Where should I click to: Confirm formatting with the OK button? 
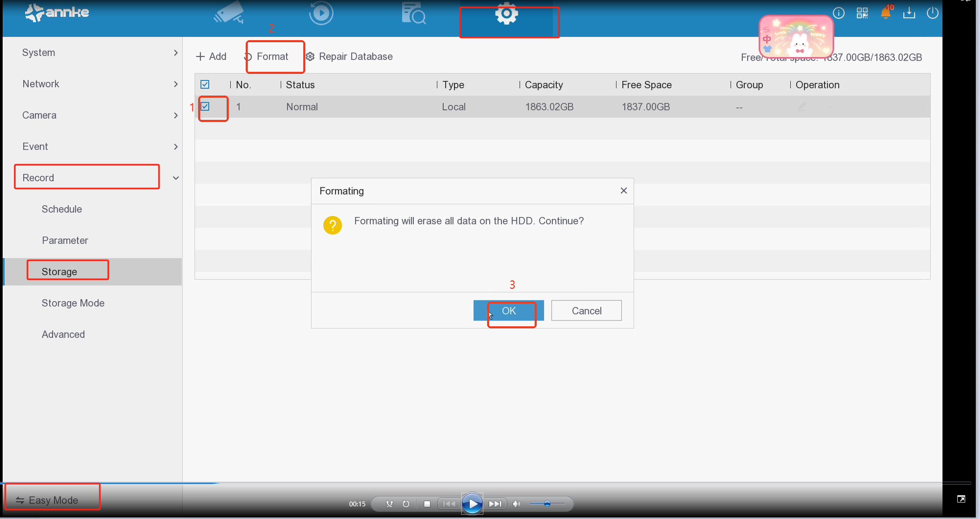pos(508,311)
